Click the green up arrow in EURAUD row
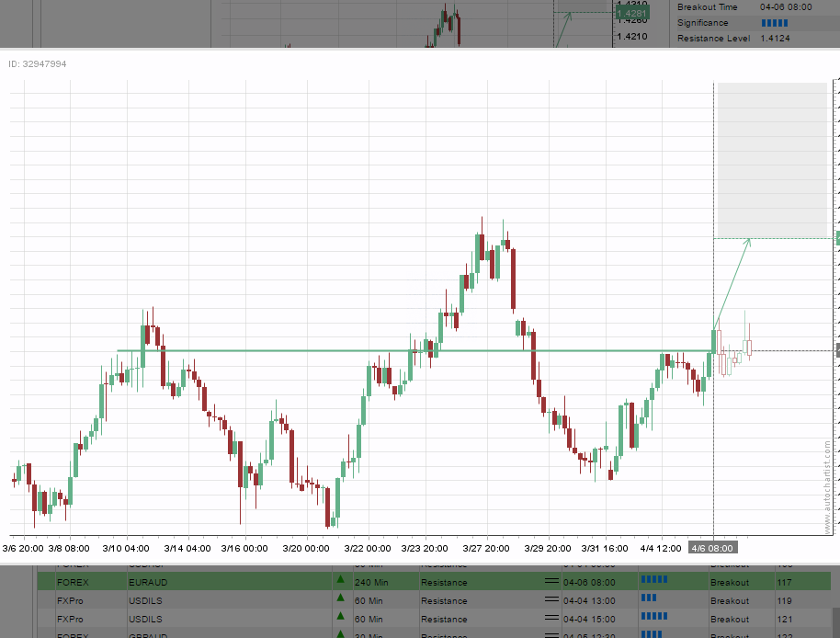Screen dimensions: 840x638 (x=340, y=579)
